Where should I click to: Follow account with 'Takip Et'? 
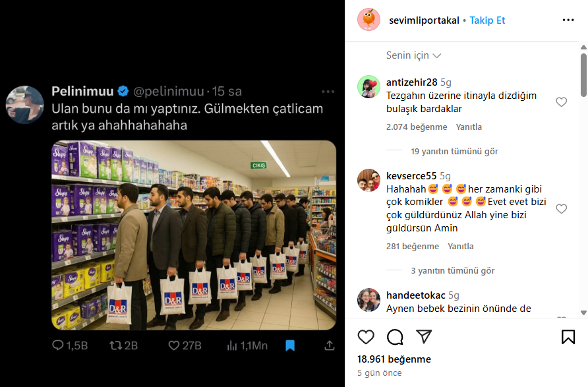pos(487,20)
